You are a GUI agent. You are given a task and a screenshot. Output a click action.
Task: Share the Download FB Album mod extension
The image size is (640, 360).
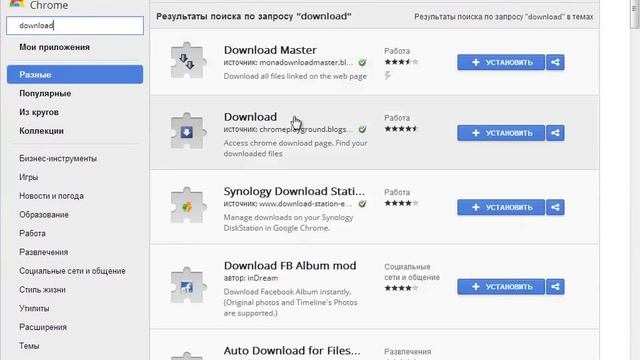point(555,287)
